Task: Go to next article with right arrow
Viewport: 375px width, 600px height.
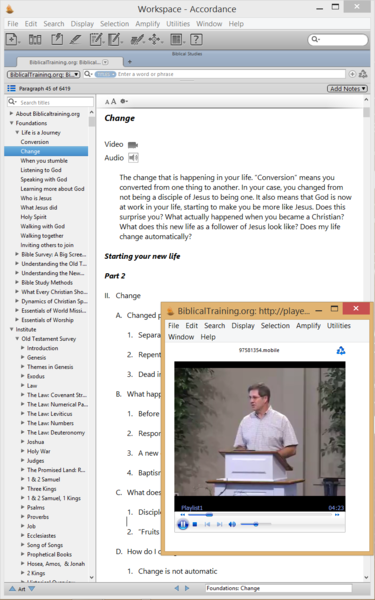Action: click(x=187, y=588)
